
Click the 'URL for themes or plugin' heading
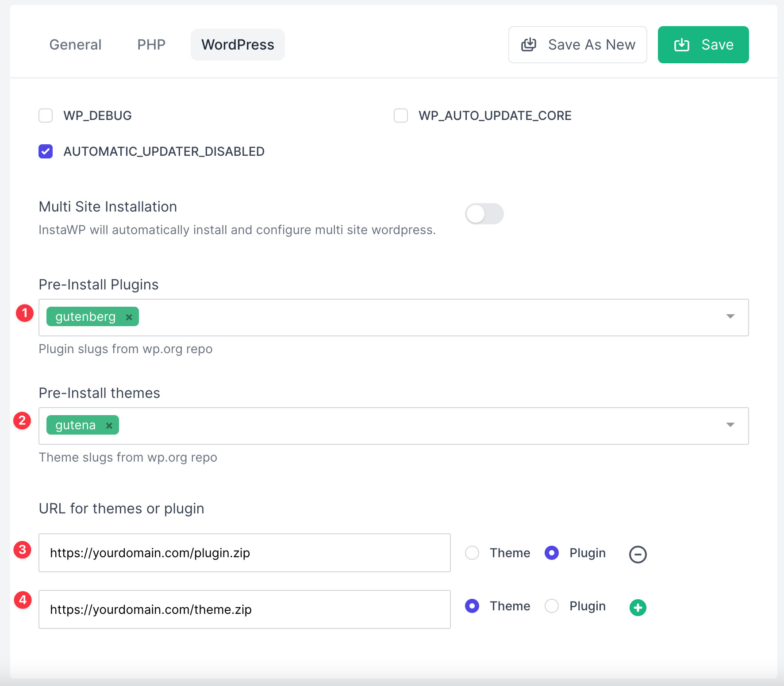(122, 509)
